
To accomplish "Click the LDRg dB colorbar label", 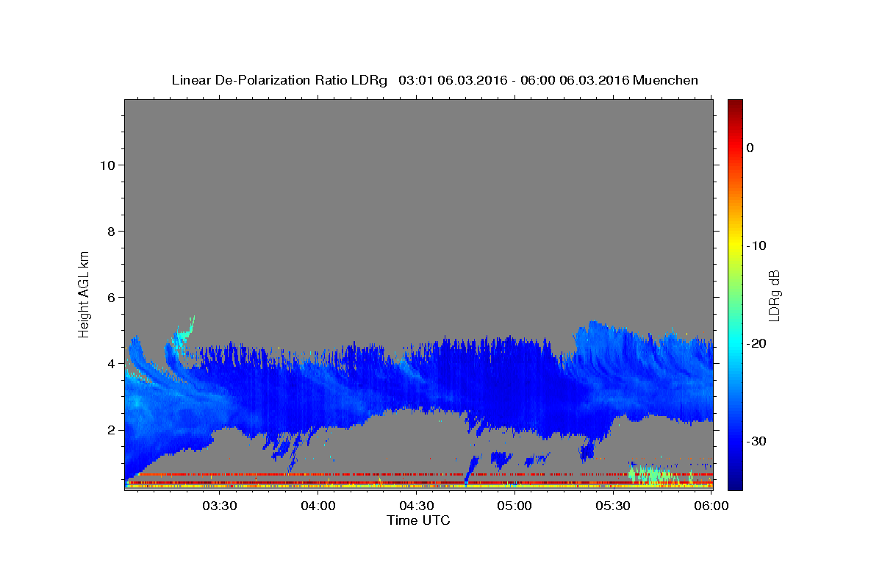I will [x=774, y=295].
